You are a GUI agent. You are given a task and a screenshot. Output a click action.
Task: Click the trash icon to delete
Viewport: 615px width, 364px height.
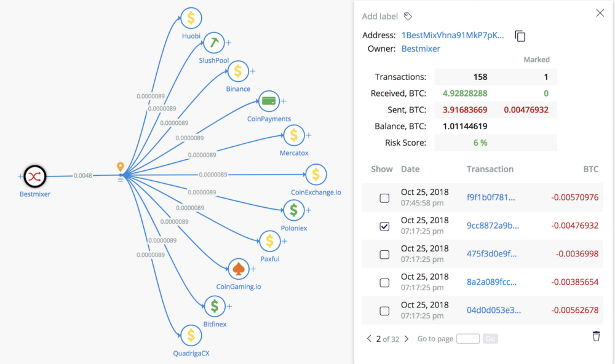pyautogui.click(x=596, y=336)
